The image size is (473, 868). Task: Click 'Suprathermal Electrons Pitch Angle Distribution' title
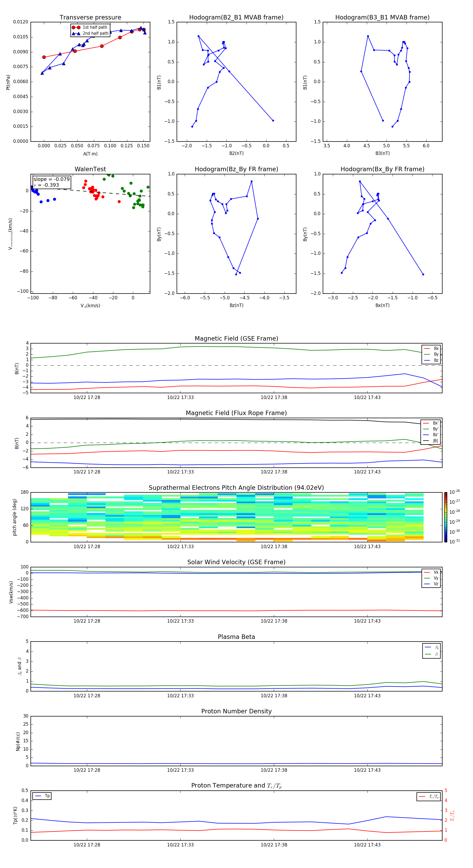point(236,488)
